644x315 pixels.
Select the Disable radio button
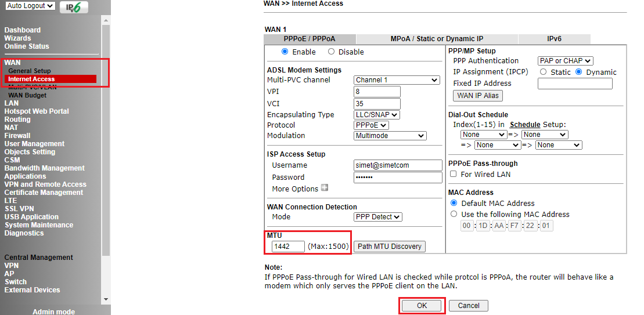[x=332, y=52]
